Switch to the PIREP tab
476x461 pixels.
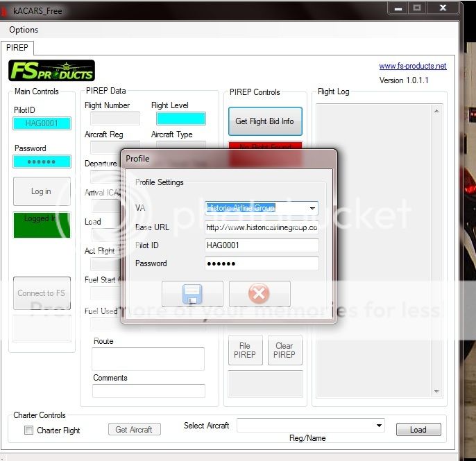pos(17,48)
